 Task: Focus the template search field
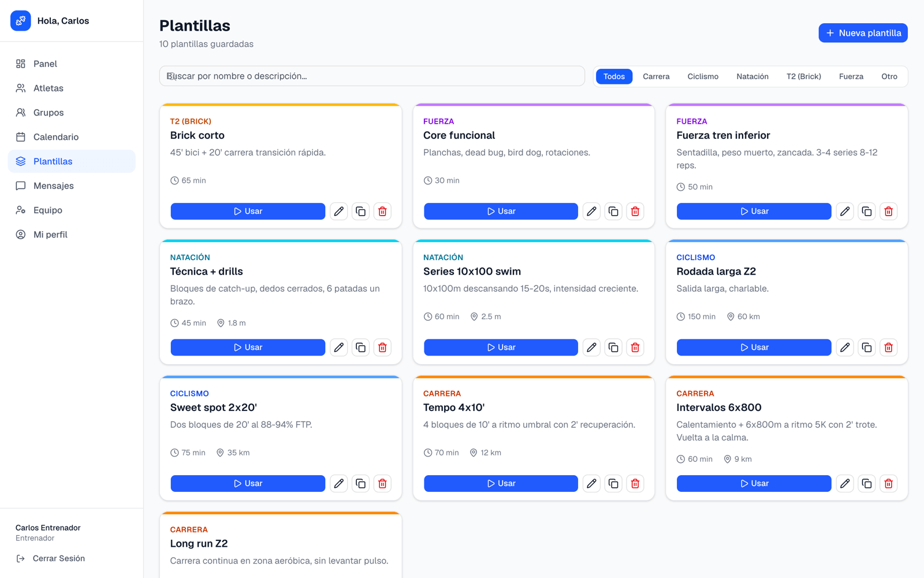click(372, 76)
